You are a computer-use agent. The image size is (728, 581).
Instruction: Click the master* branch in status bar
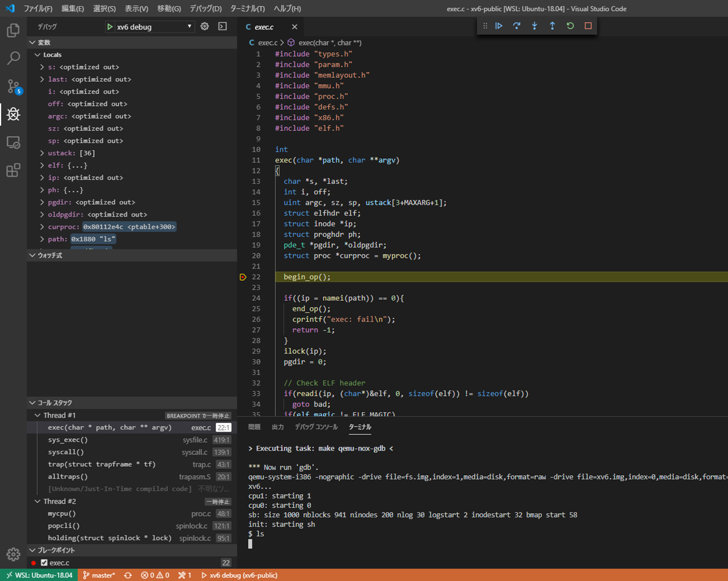(99, 575)
